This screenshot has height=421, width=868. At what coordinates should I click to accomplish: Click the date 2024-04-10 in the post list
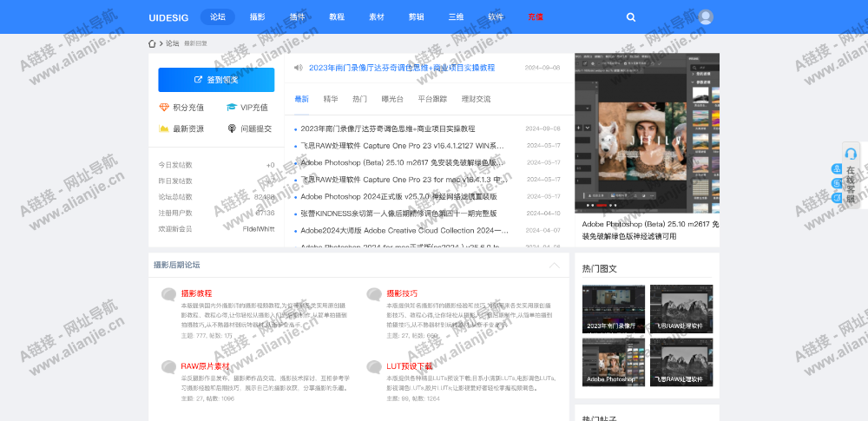point(543,214)
